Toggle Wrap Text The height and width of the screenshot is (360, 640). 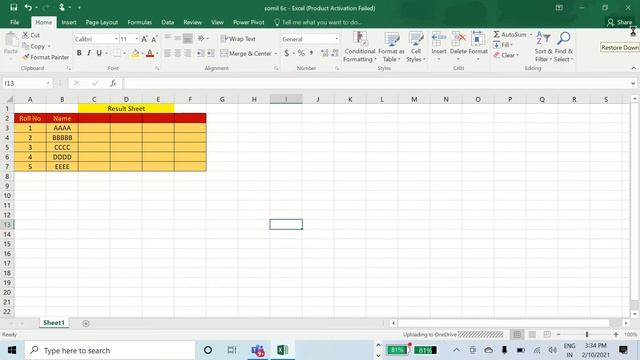pyautogui.click(x=238, y=39)
